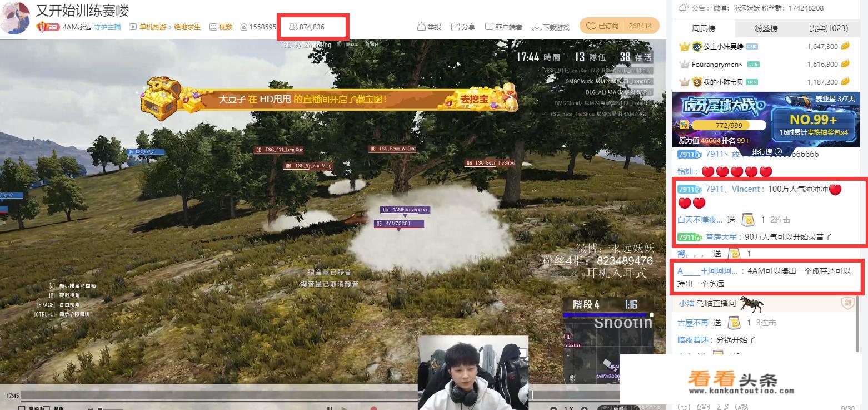The height and width of the screenshot is (410, 868).
Task: Click the viewer count 874,836
Action: tap(307, 27)
